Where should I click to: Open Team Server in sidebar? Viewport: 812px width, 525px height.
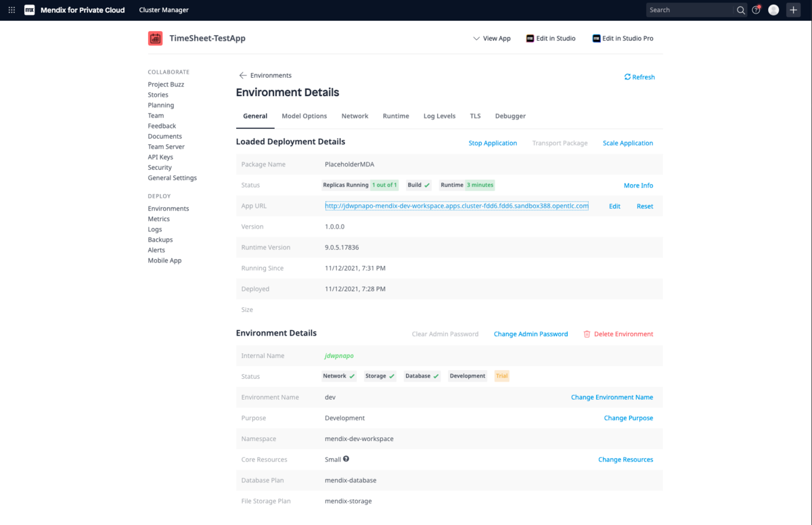[166, 147]
